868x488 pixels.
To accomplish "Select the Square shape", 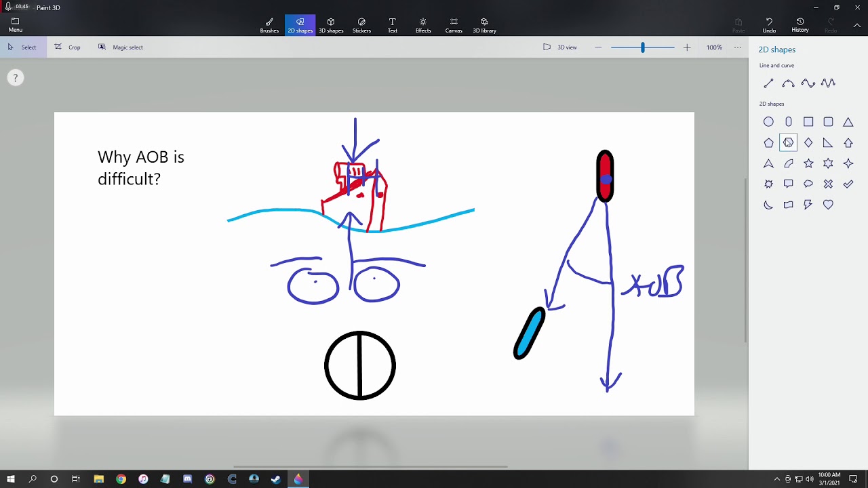I will [x=808, y=122].
